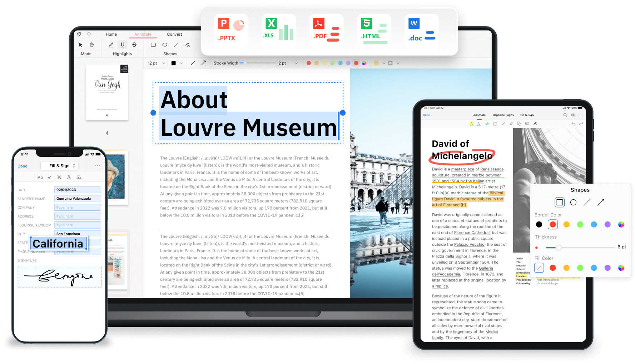Select the .HTML export format card

[x=374, y=31]
